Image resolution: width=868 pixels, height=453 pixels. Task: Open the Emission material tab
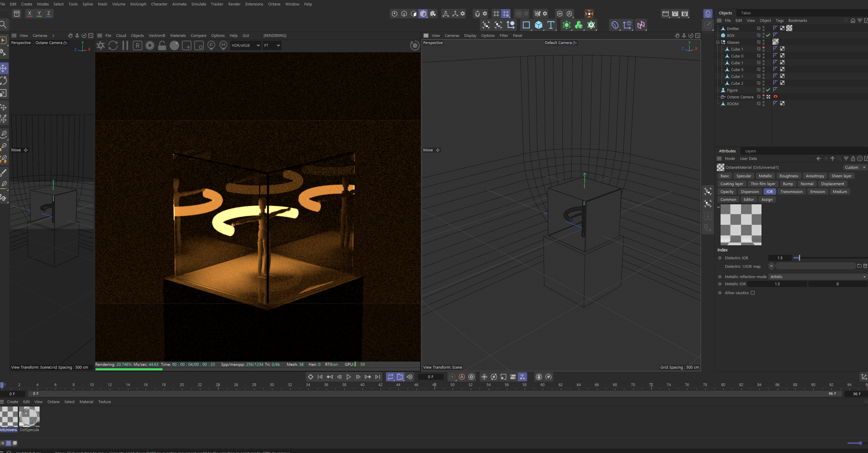[817, 192]
